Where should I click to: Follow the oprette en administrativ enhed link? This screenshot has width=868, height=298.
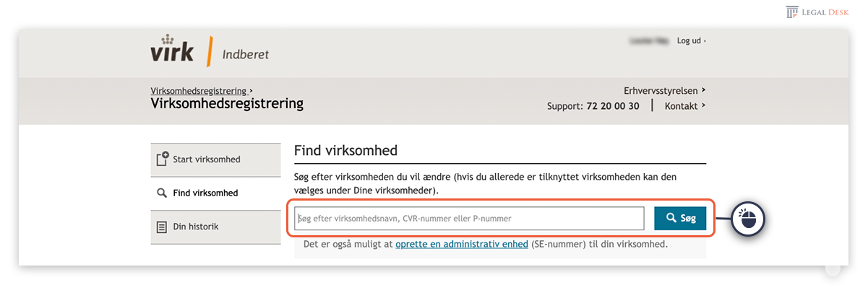tap(461, 244)
